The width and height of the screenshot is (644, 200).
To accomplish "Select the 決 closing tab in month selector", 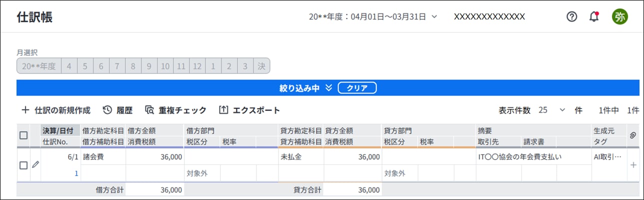I will [261, 66].
